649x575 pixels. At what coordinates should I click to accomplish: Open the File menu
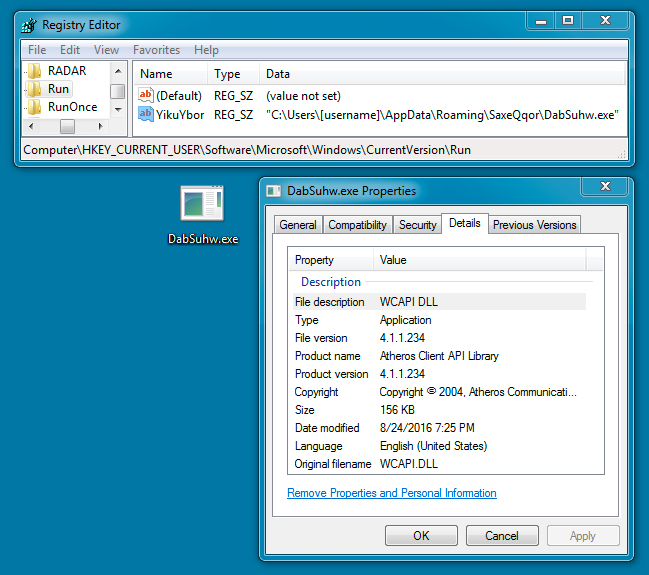[x=37, y=50]
